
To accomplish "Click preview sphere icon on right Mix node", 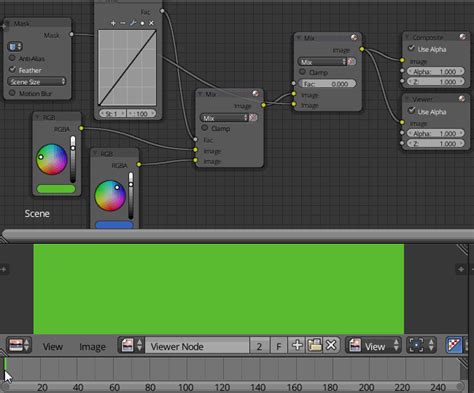I will coord(354,37).
